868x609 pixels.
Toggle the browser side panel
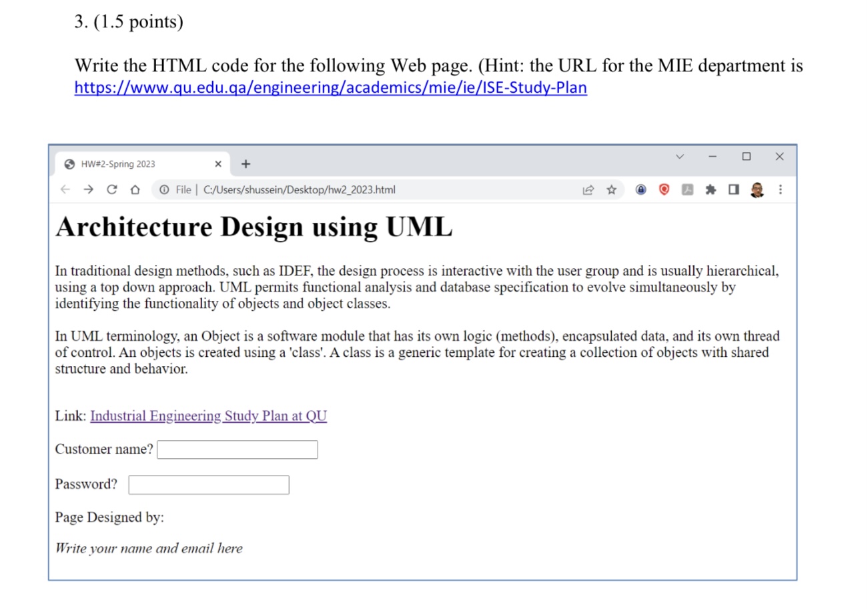click(x=734, y=190)
